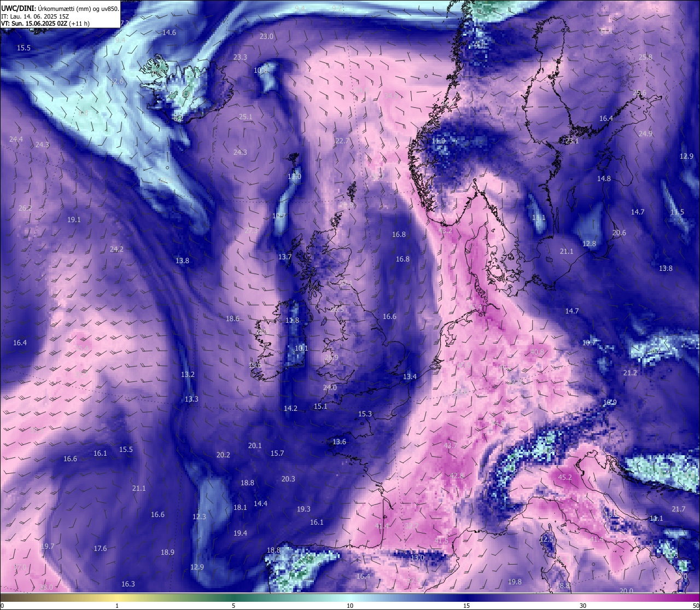Click the 15.7 map value
The image size is (700, 610).
click(277, 454)
